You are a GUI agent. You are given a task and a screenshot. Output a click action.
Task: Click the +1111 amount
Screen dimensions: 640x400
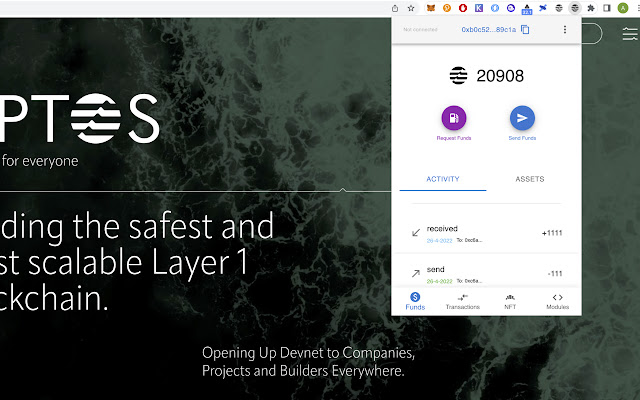coord(552,233)
